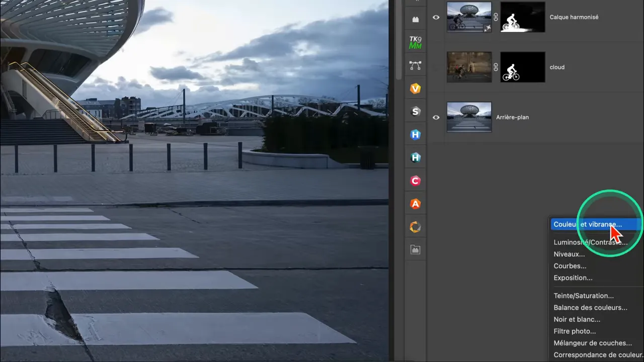This screenshot has width=644, height=362.
Task: Click the folder icon at strip bottom
Action: (415, 249)
